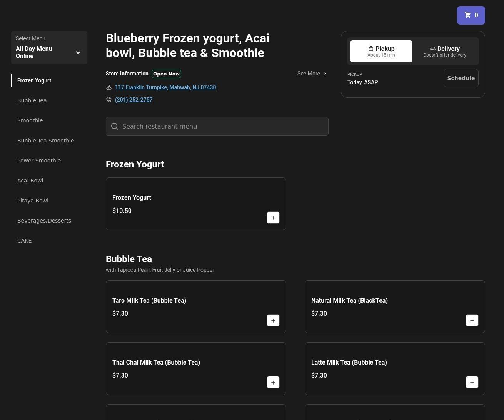Open the shopping cart
The width and height of the screenshot is (504, 420).
tap(471, 15)
